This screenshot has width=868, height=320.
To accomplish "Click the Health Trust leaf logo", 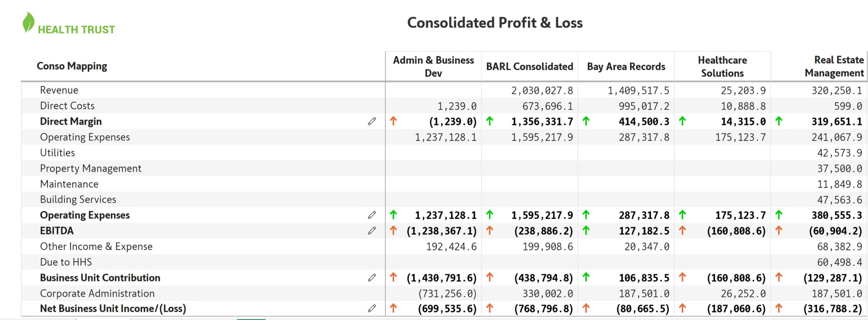I will tap(28, 22).
